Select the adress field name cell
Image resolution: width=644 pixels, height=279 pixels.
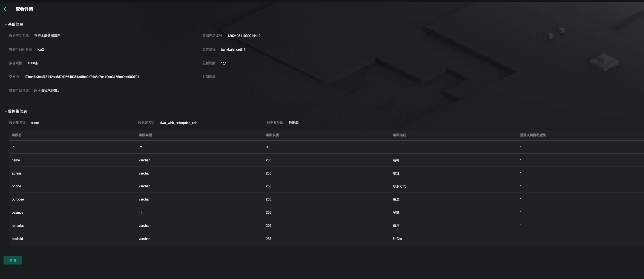(17, 173)
